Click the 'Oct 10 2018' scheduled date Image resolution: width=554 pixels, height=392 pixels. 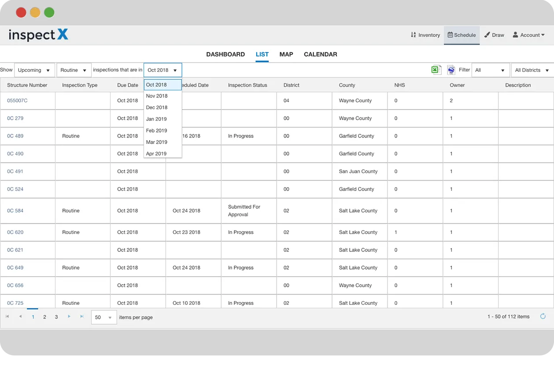point(186,303)
